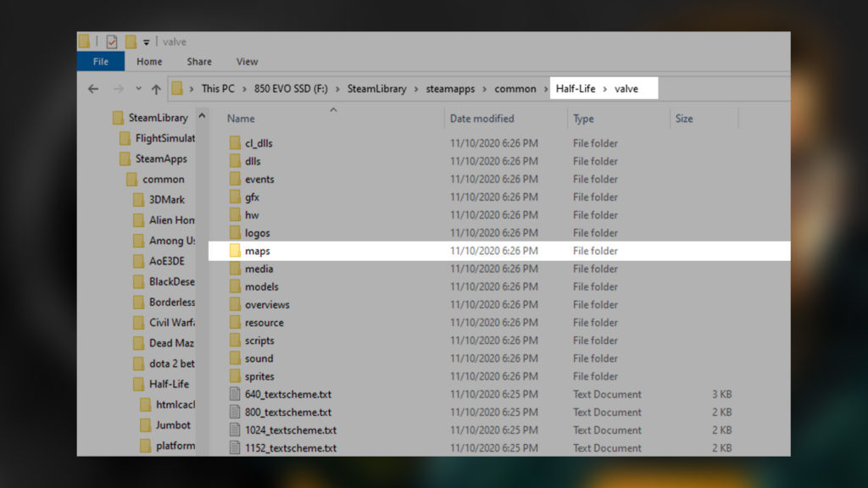This screenshot has height=488, width=868.
Task: Select Jumbot folder in navigation tree
Action: tap(173, 425)
